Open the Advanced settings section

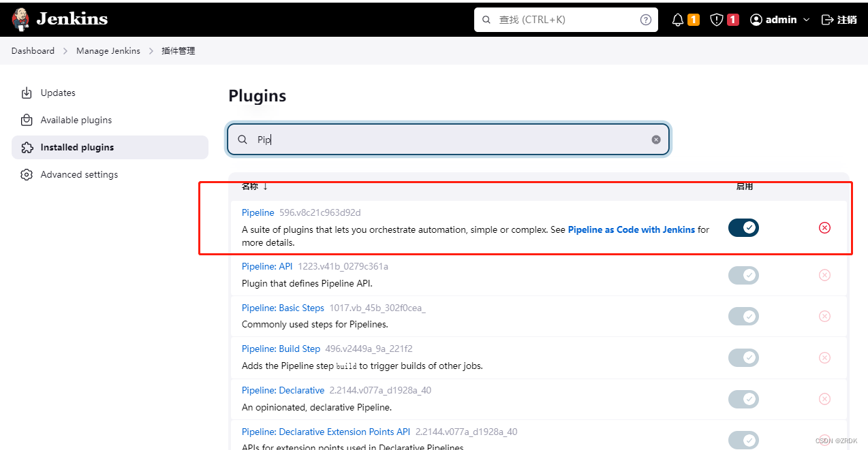(x=79, y=174)
